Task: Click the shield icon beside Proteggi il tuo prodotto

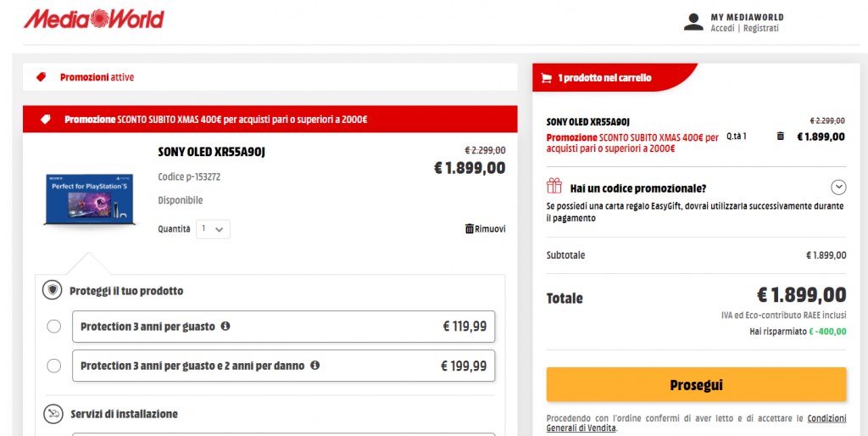Action: pyautogui.click(x=53, y=290)
